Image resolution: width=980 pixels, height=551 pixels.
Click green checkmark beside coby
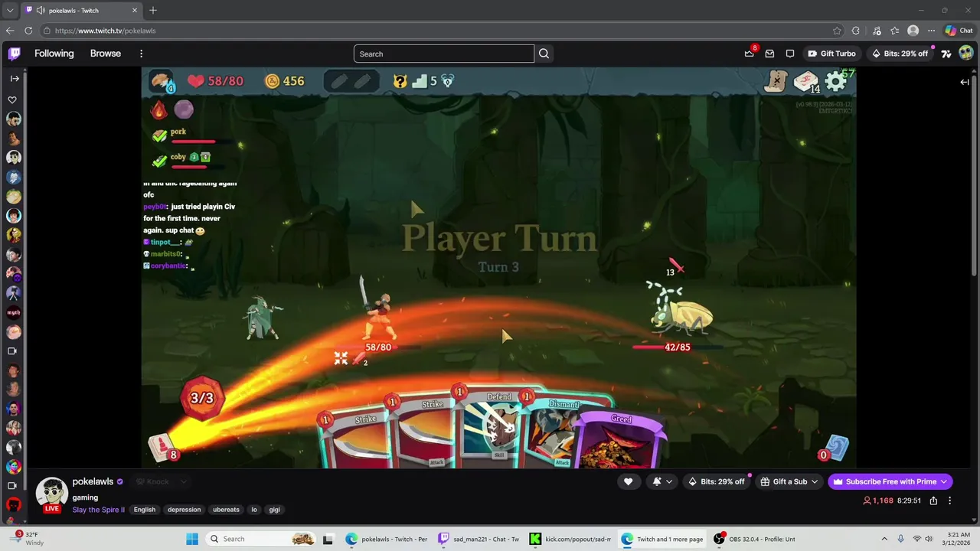tap(159, 161)
